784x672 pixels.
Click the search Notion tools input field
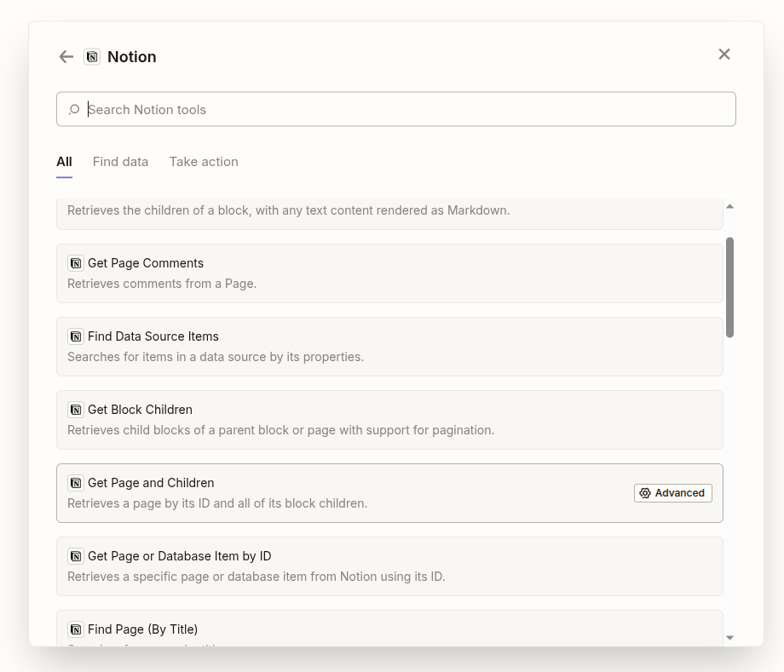(395, 109)
